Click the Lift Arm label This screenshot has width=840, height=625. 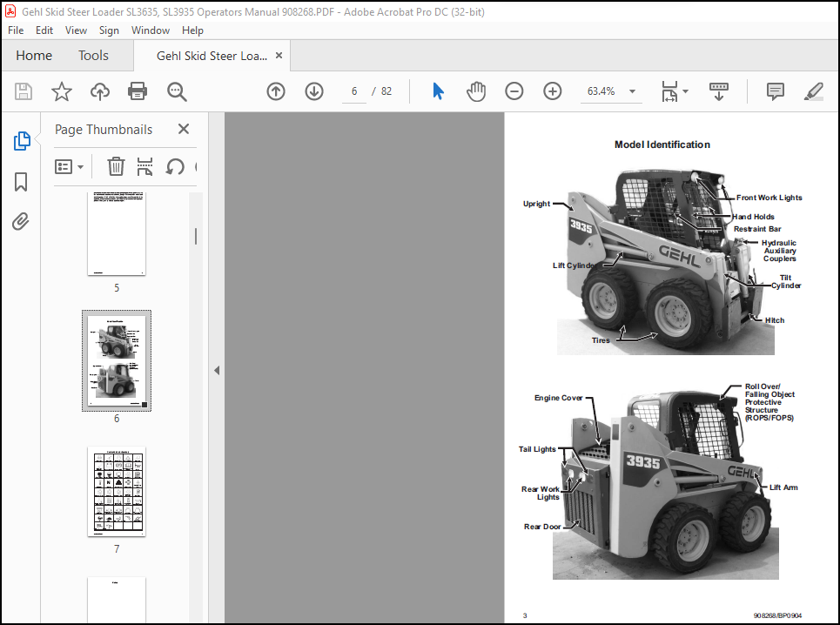coord(783,487)
